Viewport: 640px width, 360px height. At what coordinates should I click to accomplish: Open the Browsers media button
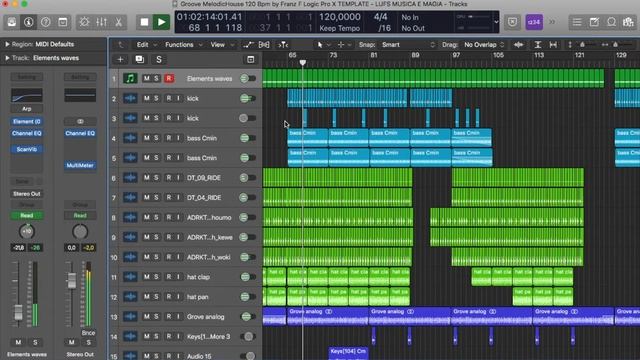(629, 22)
